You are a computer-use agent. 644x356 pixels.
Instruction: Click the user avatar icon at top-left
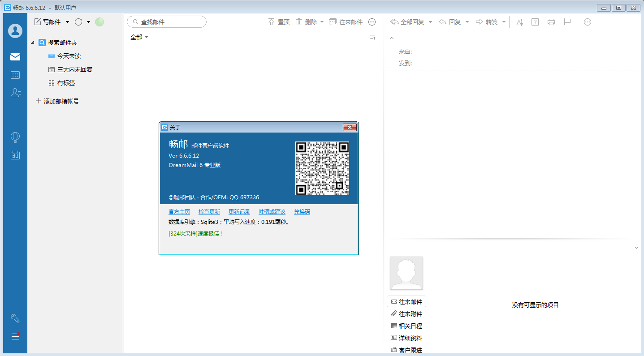[x=15, y=31]
